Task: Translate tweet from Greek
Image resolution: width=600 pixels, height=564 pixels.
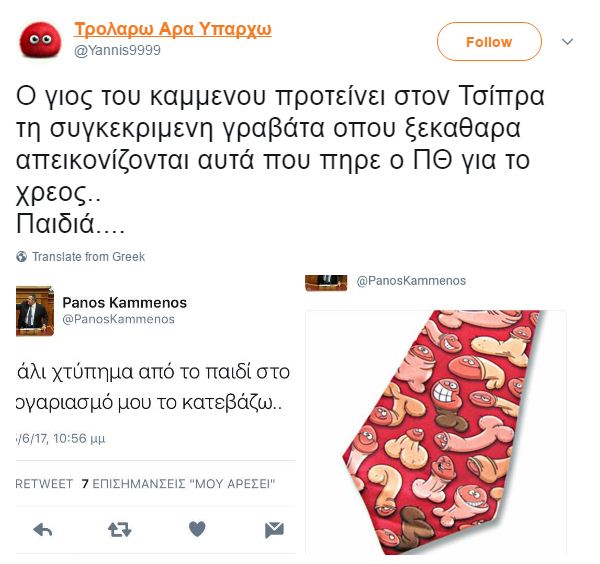Action: tap(88, 256)
